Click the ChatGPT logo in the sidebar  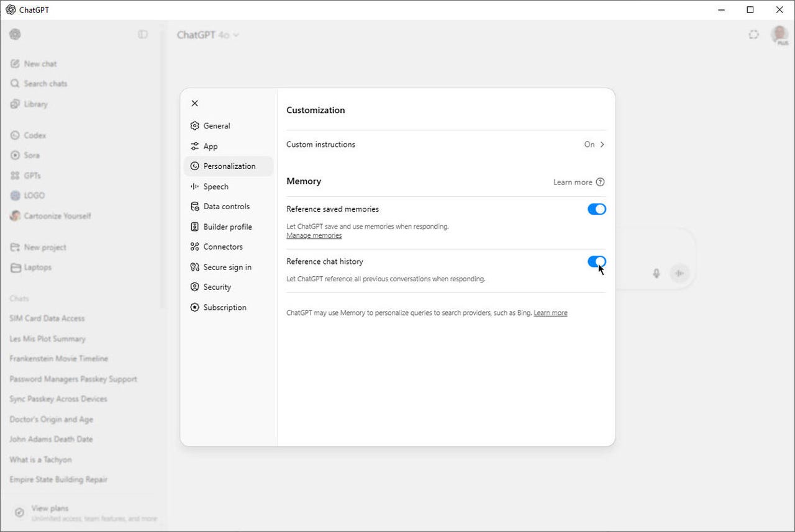pos(15,34)
